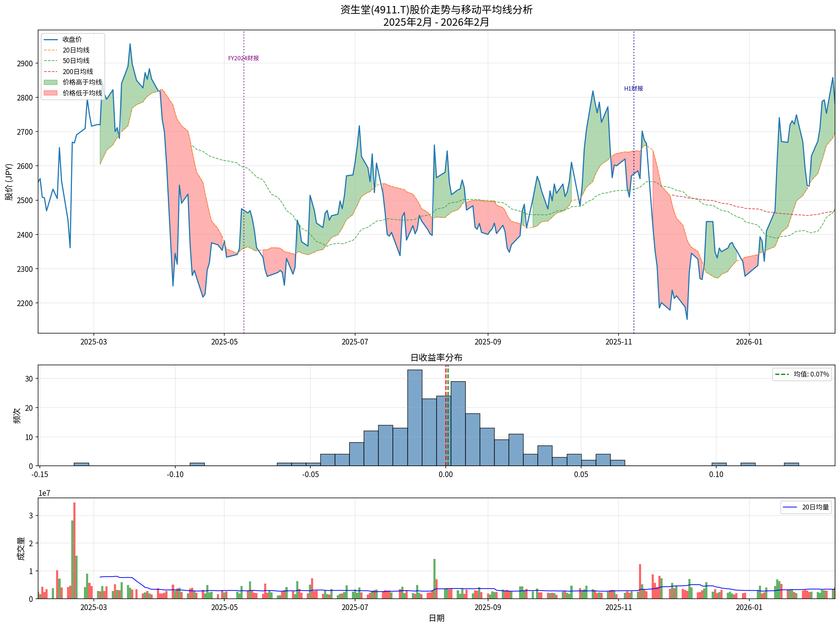
Task: Click the 20日均线 legend entry
Action: 75,50
